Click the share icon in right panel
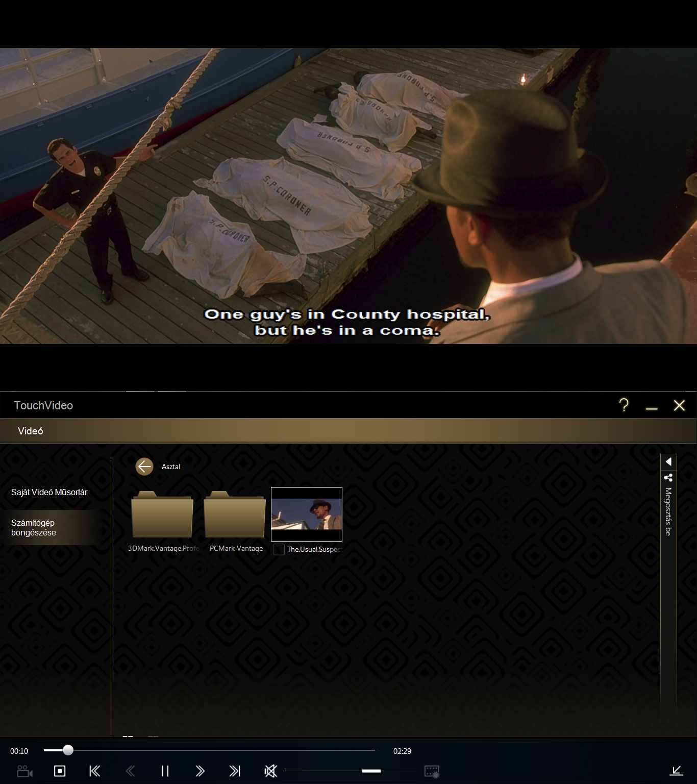This screenshot has height=784, width=697. pyautogui.click(x=668, y=478)
